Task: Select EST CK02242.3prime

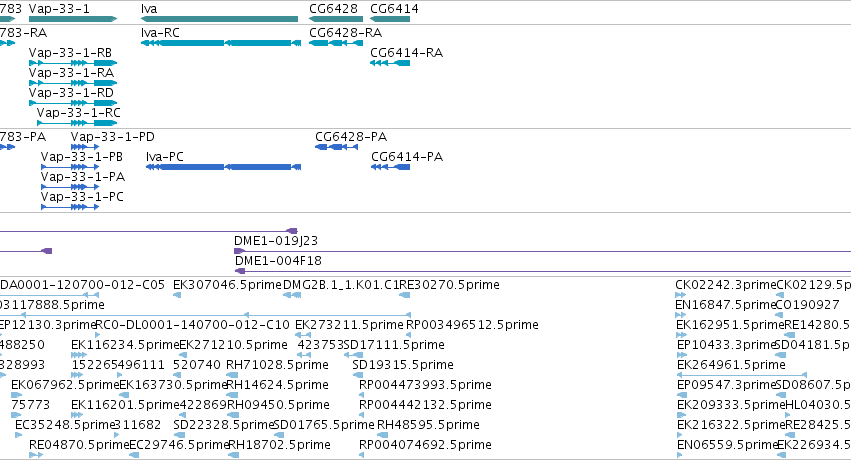Action: coord(726,285)
